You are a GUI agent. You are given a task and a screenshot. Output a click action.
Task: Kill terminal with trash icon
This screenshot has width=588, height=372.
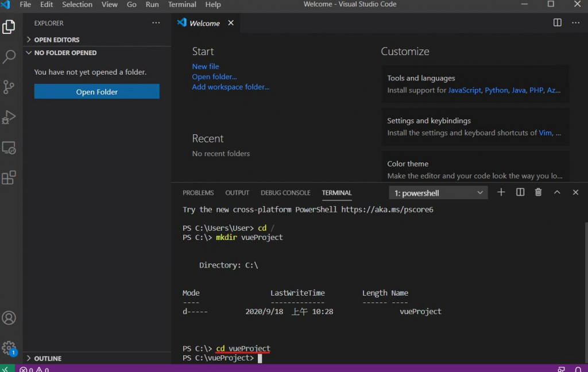(x=538, y=192)
